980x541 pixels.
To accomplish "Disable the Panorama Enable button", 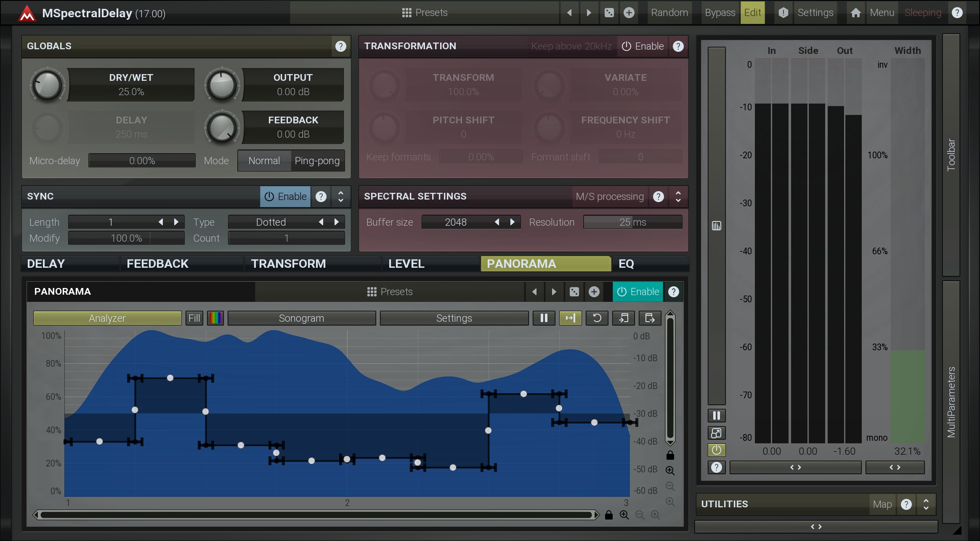I will tap(637, 292).
